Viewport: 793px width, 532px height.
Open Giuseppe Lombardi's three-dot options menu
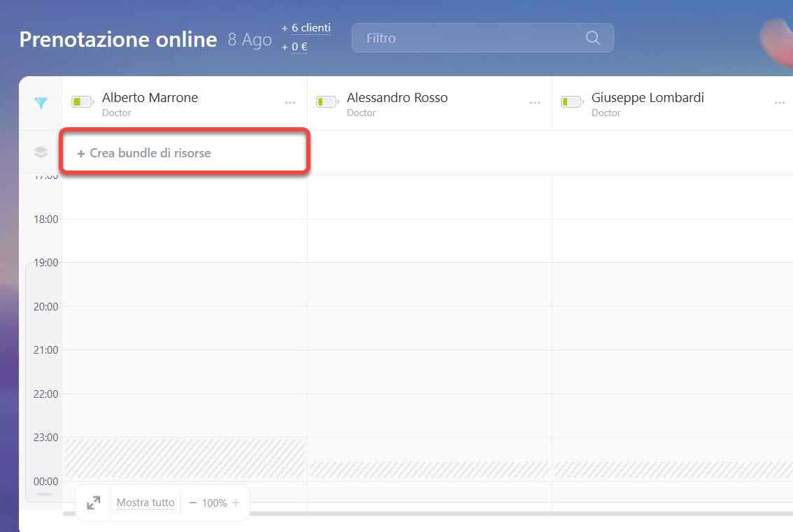point(780,103)
